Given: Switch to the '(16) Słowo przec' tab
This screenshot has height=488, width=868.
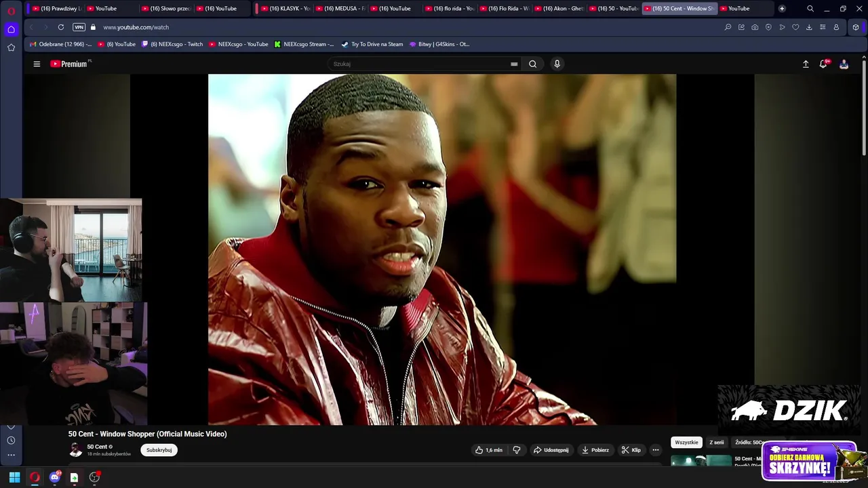Looking at the screenshot, I should click(x=165, y=9).
